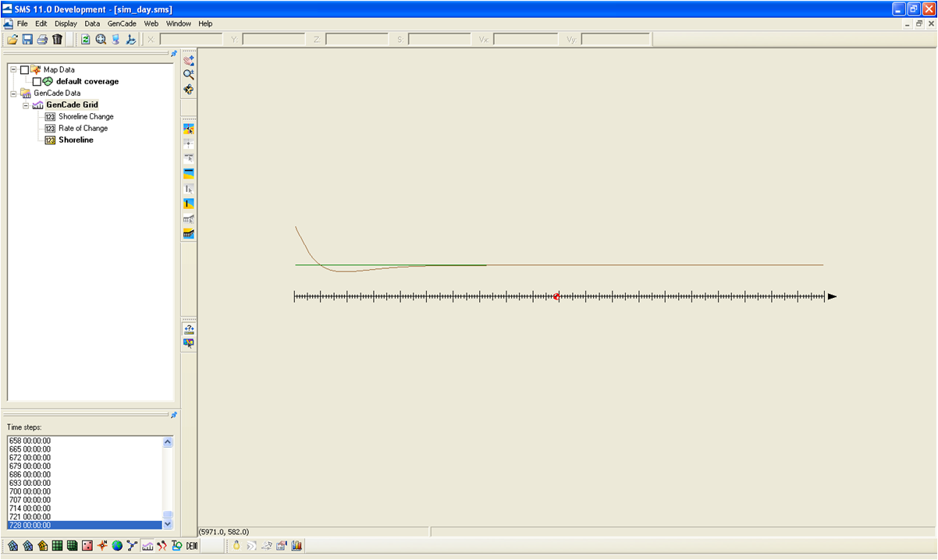Viewport: 938px width, 560px height.
Task: Toggle the Map Data checkbox
Action: click(24, 69)
